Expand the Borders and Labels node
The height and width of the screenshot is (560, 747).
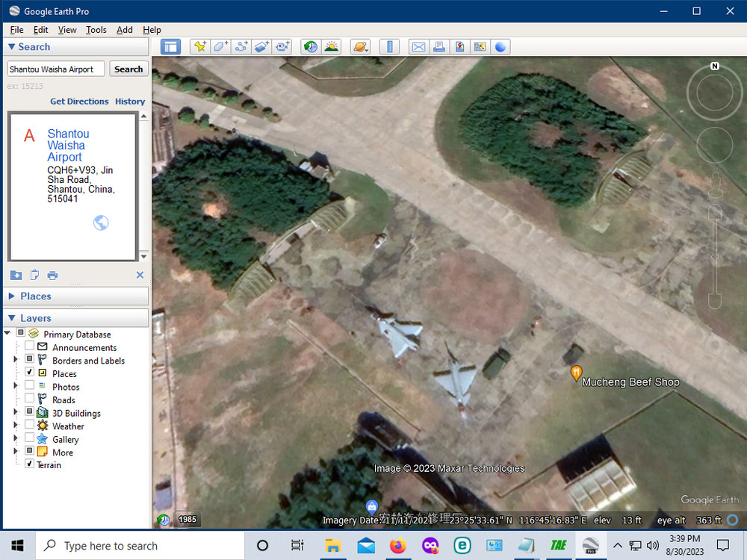tap(15, 359)
